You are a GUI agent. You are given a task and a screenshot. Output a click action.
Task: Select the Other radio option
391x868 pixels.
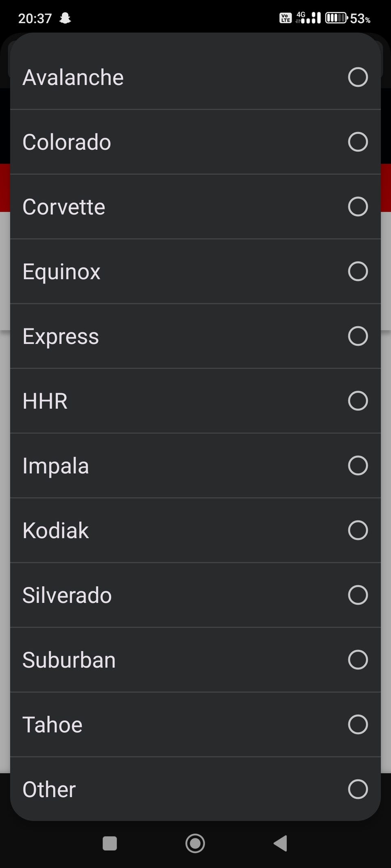click(x=358, y=789)
